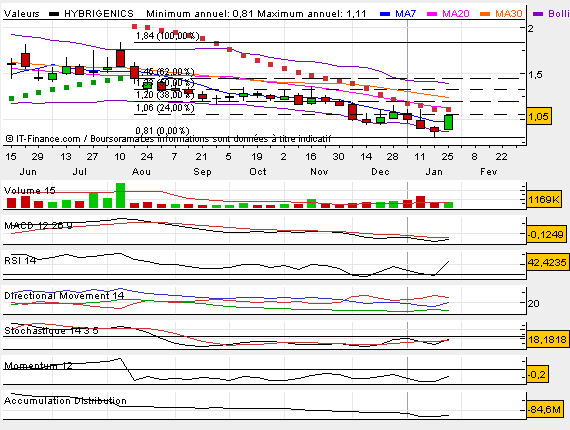Click the last green candlestick near Jan 25
570x430 pixels.
pos(449,122)
